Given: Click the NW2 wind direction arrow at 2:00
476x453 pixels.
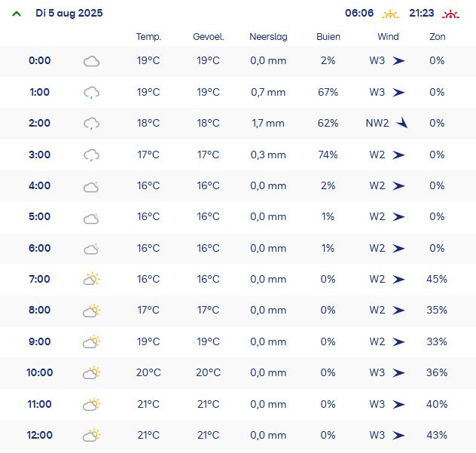Looking at the screenshot, I should click(401, 123).
